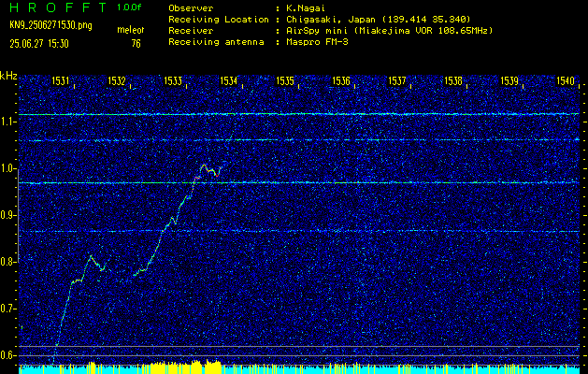Click the 1539 time marker
Image resolution: width=588 pixels, height=374 pixels.
[x=509, y=80]
